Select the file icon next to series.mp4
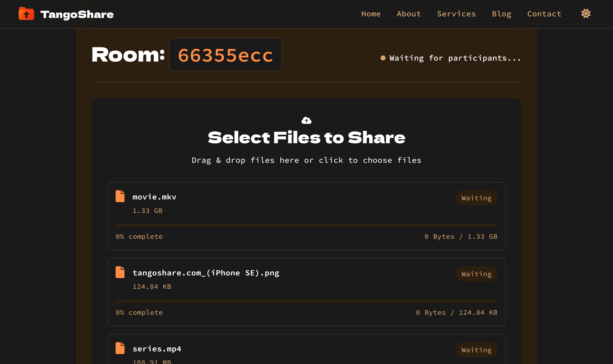The width and height of the screenshot is (613, 364). (120, 348)
